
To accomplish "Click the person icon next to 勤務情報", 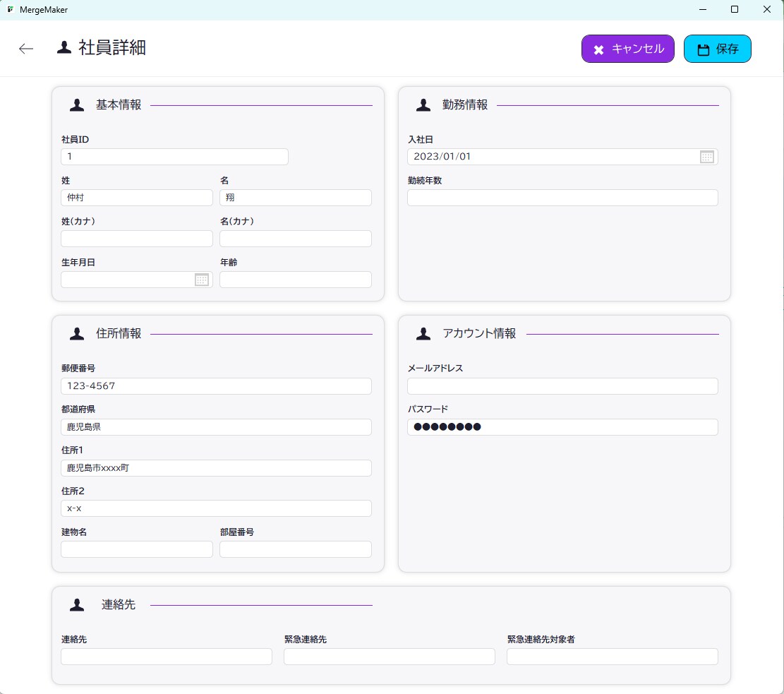I will pyautogui.click(x=423, y=105).
